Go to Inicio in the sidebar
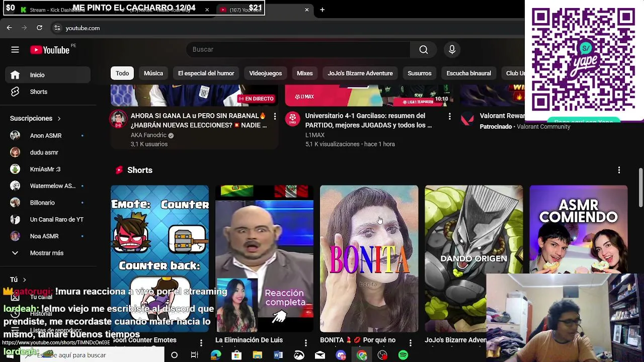 [48, 75]
